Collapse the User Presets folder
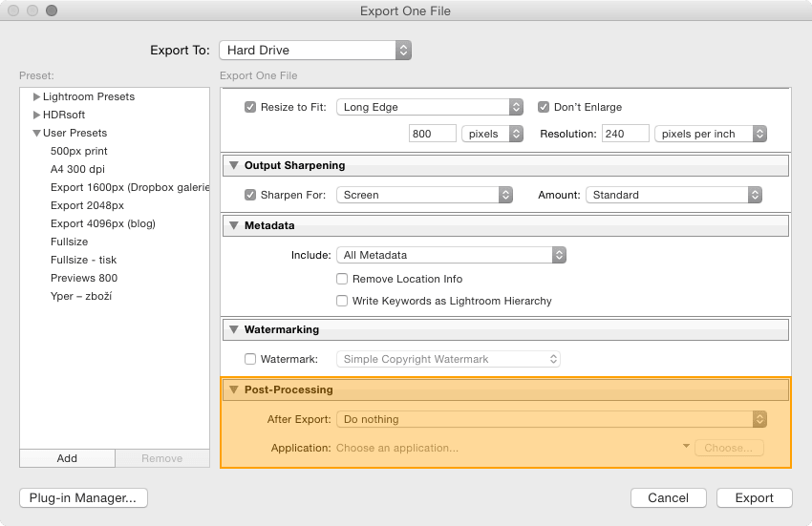The image size is (812, 526). coord(36,133)
